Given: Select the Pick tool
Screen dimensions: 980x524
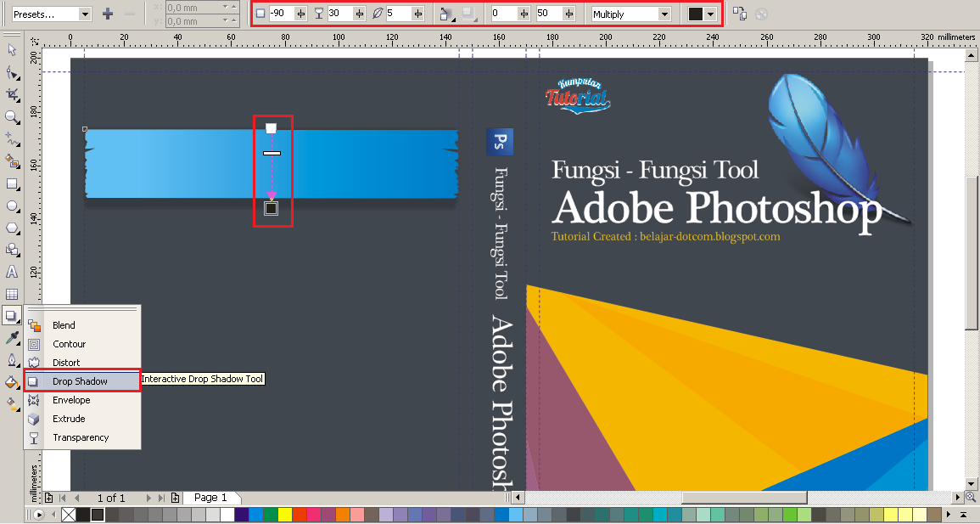Looking at the screenshot, I should click(12, 51).
